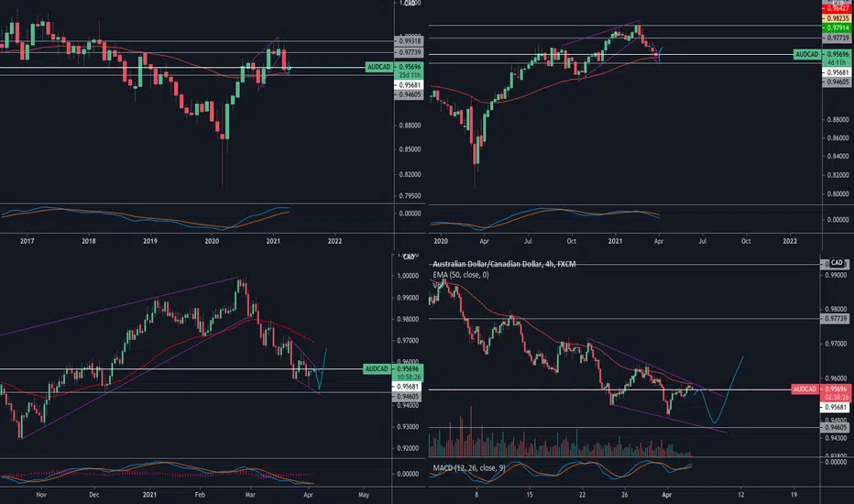The image size is (854, 504).
Task: Click the orange 0.98235 price label
Action: click(838, 18)
